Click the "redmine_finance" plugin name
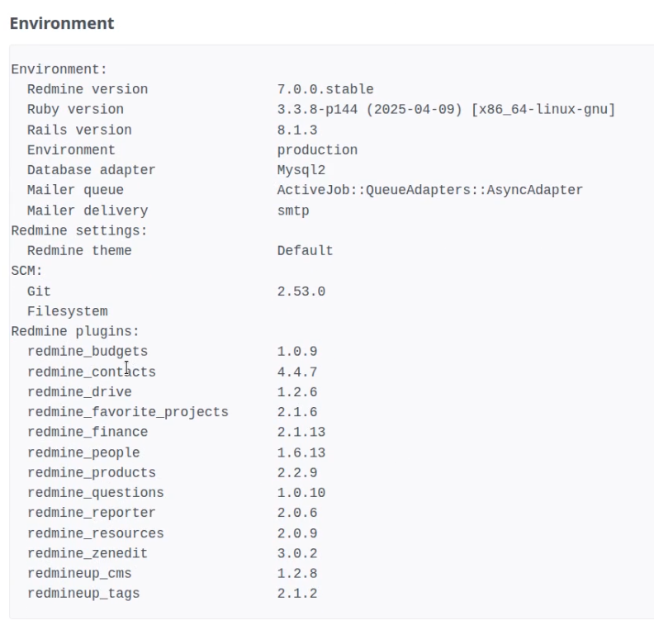This screenshot has height=644, width=654. click(x=88, y=432)
